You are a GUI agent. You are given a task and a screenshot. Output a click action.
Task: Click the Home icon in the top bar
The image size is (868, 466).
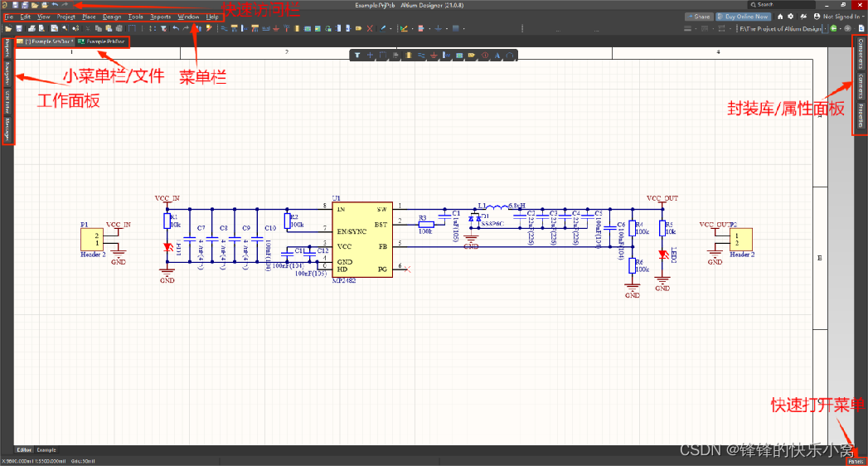pyautogui.click(x=780, y=17)
